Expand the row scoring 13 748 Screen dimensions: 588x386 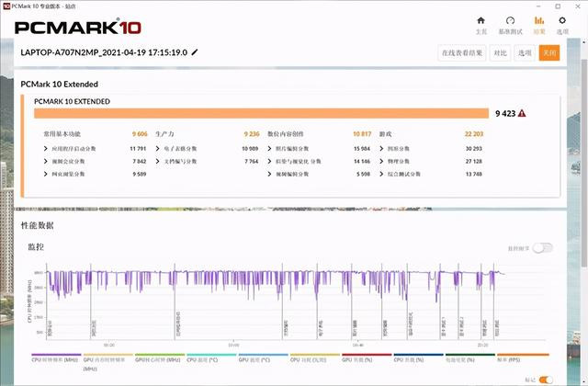381,174
